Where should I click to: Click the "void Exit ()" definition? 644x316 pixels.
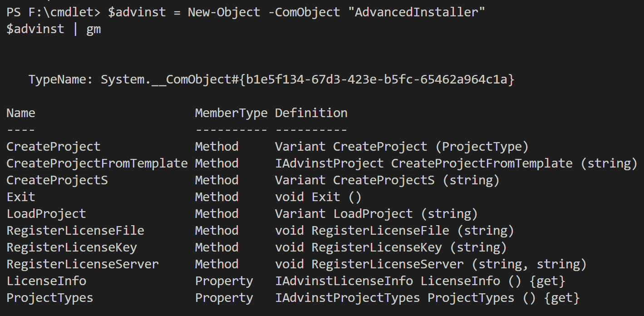[318, 197]
